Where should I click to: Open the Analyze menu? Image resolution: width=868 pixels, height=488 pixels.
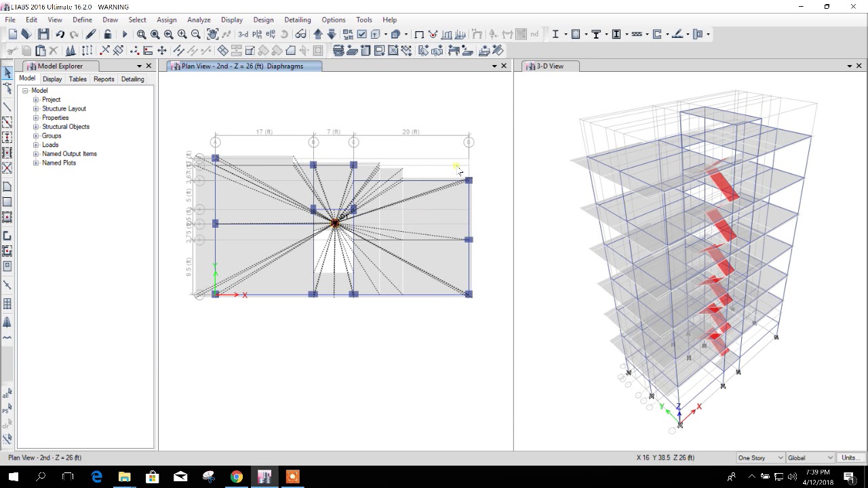coord(199,20)
